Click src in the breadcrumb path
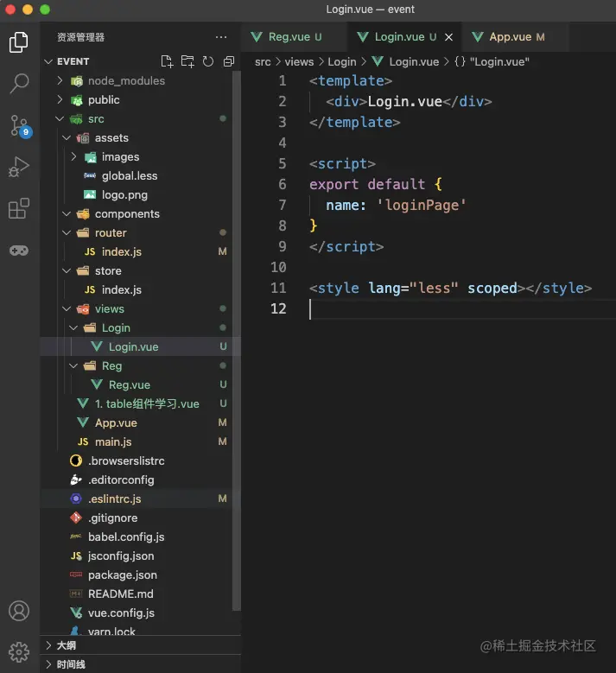 263,62
